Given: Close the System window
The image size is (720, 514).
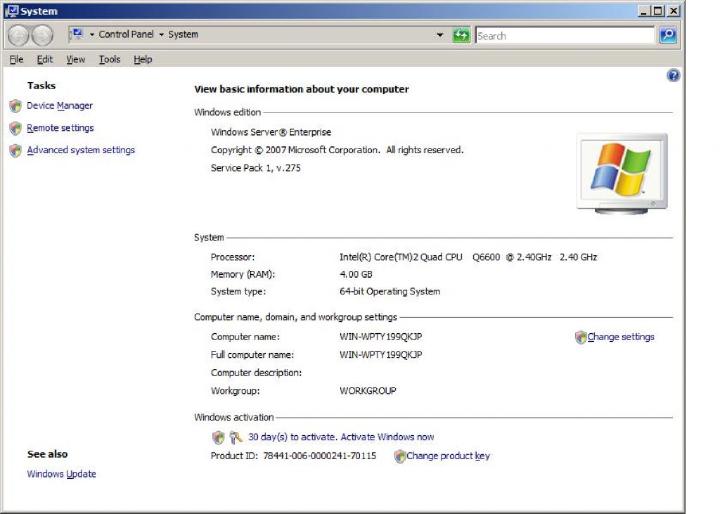Looking at the screenshot, I should tap(673, 11).
